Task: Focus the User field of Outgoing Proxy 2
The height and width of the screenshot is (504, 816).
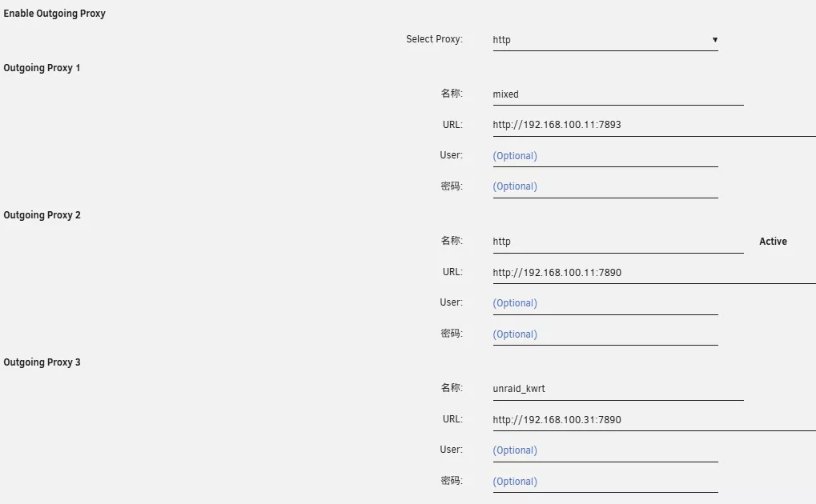Action: click(x=605, y=303)
